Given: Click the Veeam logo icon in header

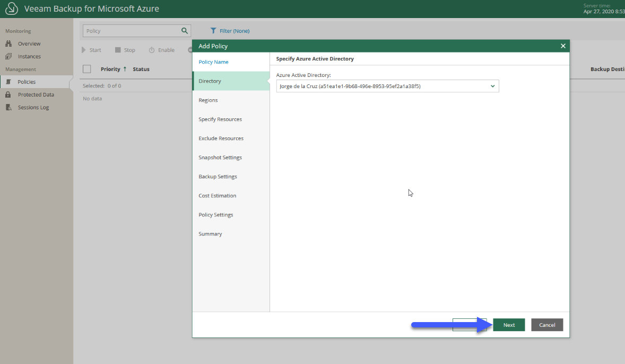Looking at the screenshot, I should pyautogui.click(x=12, y=8).
